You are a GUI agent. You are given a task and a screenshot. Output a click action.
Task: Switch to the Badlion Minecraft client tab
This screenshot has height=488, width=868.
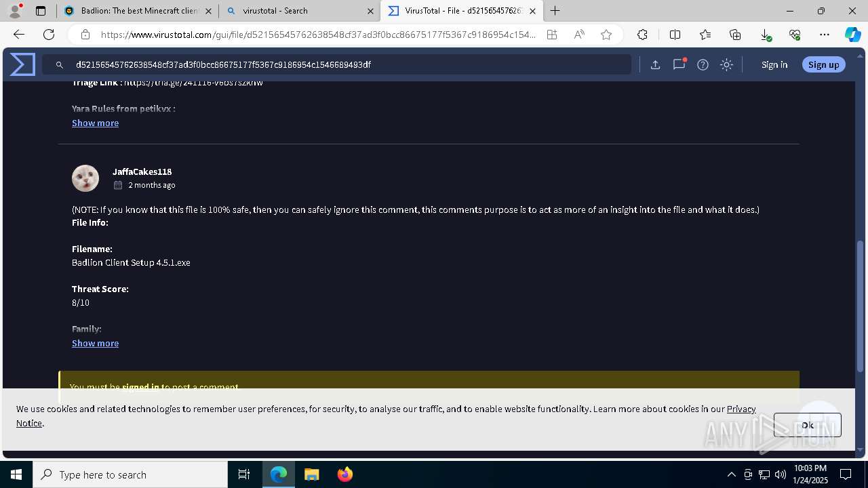pos(137,11)
